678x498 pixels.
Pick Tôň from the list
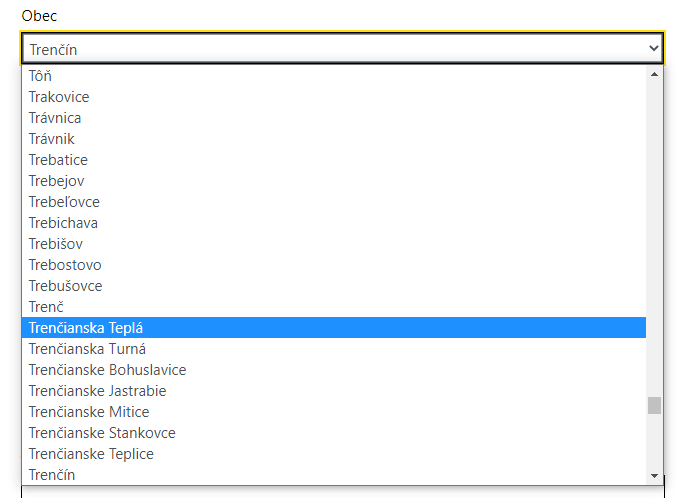click(x=334, y=76)
